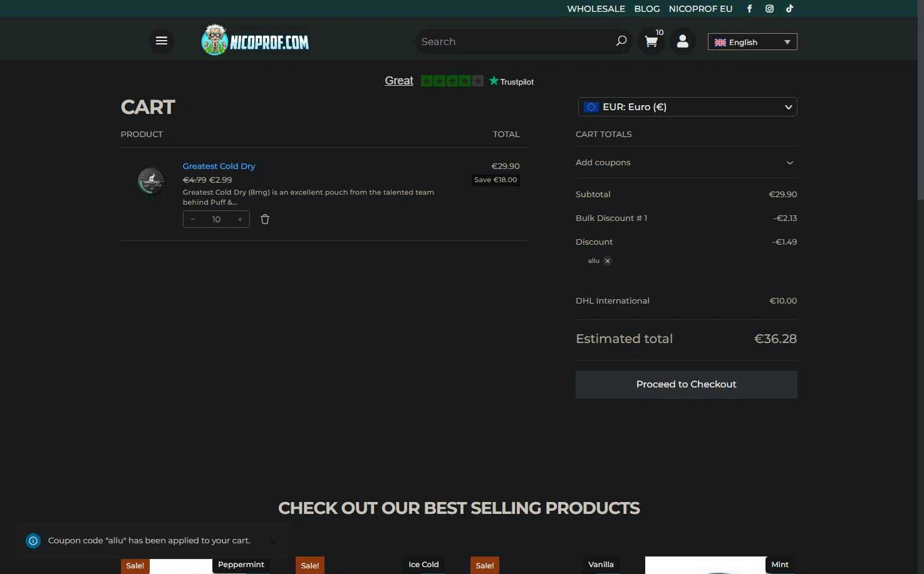Click the Ice Cold product tag
924x574 pixels.
423,564
